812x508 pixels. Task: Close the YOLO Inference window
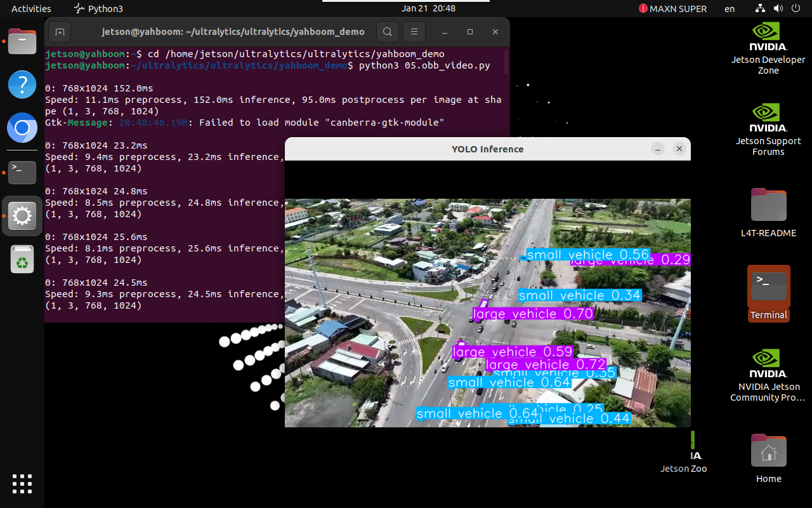679,149
